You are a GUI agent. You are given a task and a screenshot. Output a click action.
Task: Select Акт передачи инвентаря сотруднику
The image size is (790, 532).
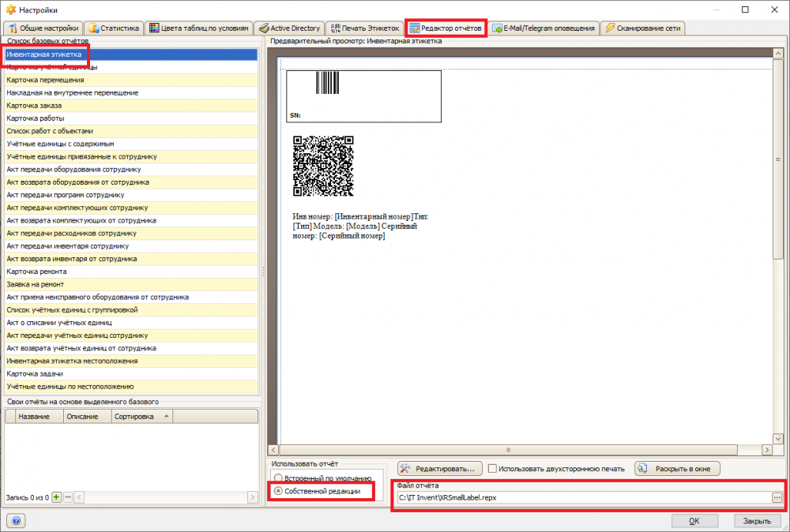click(x=131, y=246)
